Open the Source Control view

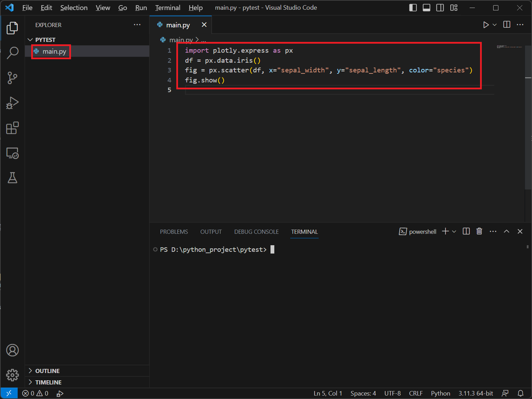coord(12,78)
